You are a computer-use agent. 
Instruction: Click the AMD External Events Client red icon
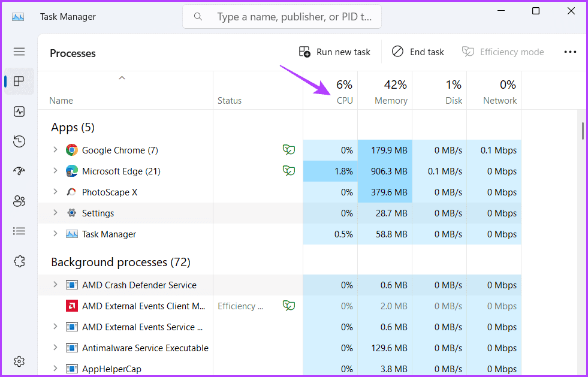tap(71, 306)
